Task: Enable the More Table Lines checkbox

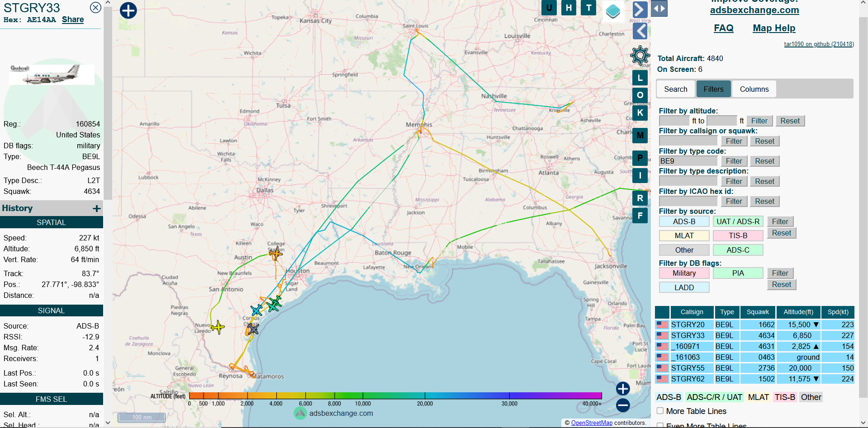Action: point(660,411)
